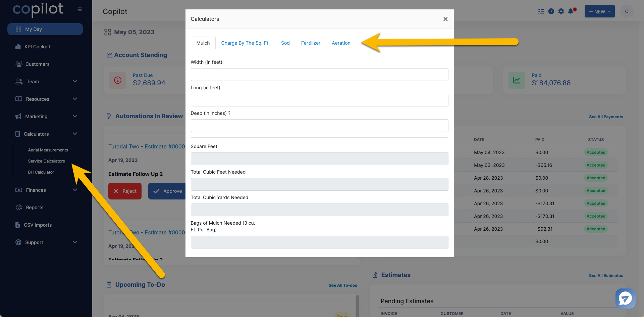Image resolution: width=644 pixels, height=317 pixels.
Task: Expand the Support menu chevron
Action: click(x=75, y=242)
